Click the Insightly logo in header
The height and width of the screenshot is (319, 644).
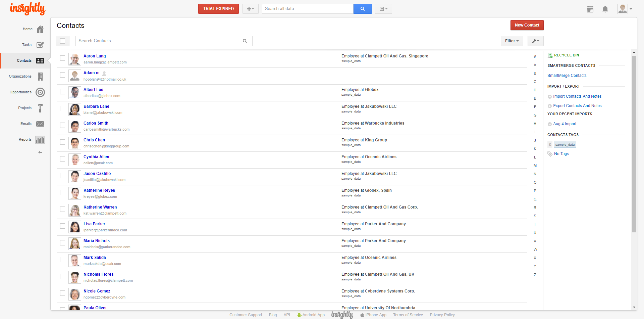pyautogui.click(x=28, y=9)
